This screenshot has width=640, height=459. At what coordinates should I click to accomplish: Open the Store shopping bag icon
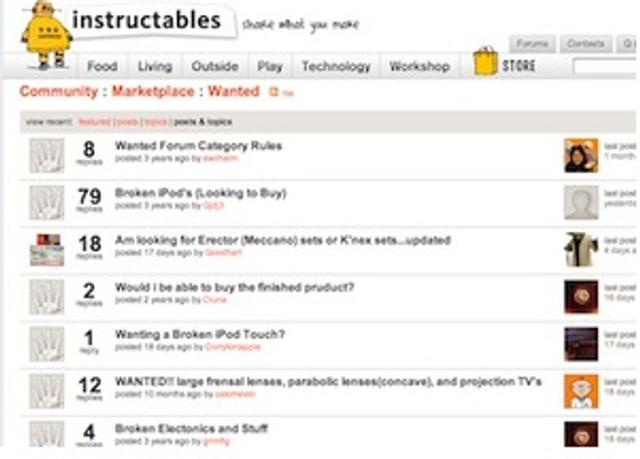pos(485,64)
